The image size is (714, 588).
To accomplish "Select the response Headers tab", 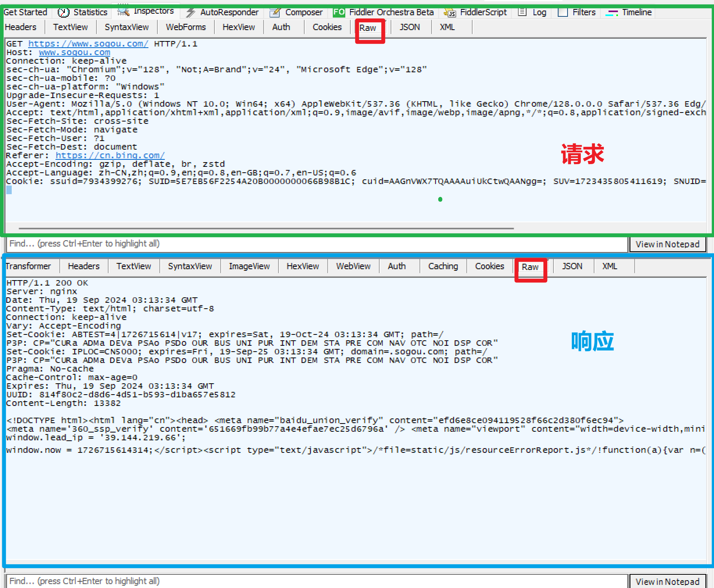I will click(x=84, y=266).
